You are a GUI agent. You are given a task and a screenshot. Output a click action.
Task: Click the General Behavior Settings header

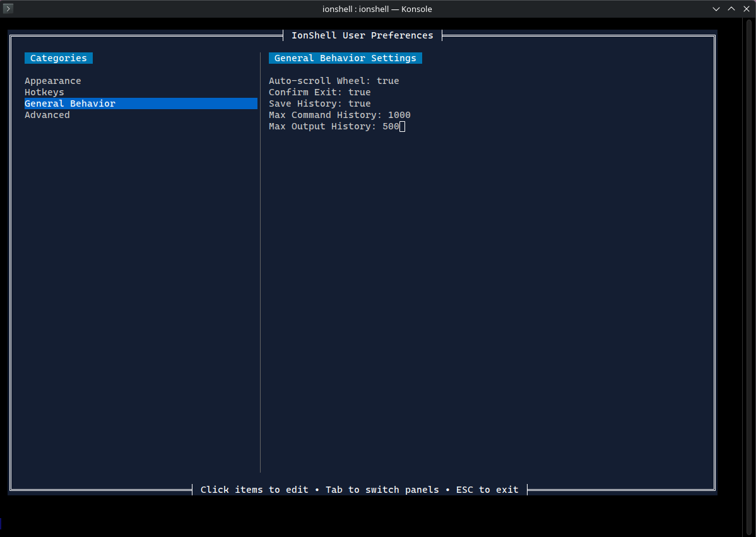pyautogui.click(x=345, y=58)
